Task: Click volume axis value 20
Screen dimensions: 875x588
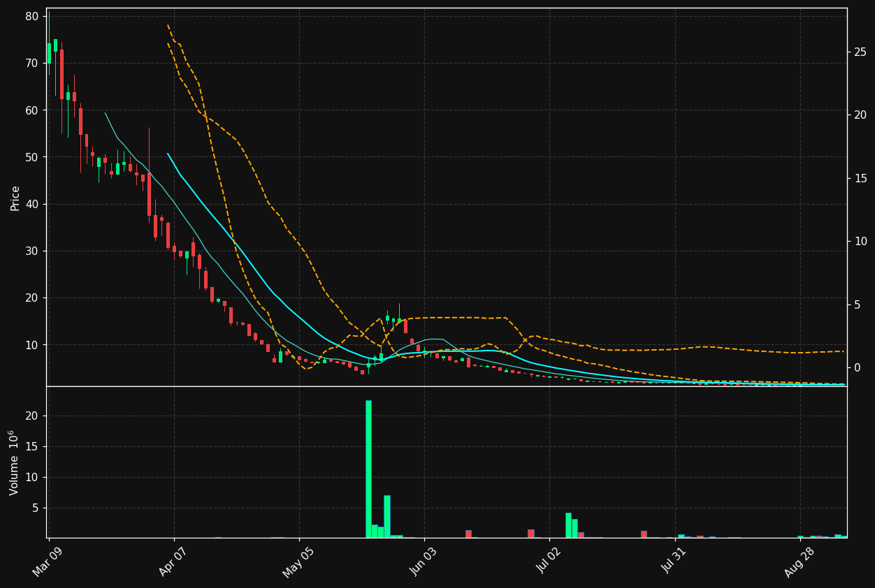Action: (x=32, y=416)
